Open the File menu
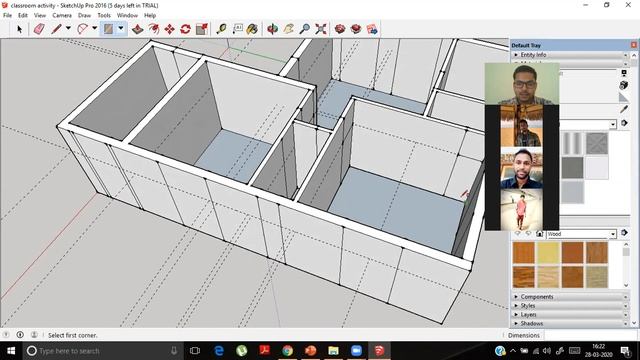The width and height of the screenshot is (640, 360). click(x=7, y=15)
